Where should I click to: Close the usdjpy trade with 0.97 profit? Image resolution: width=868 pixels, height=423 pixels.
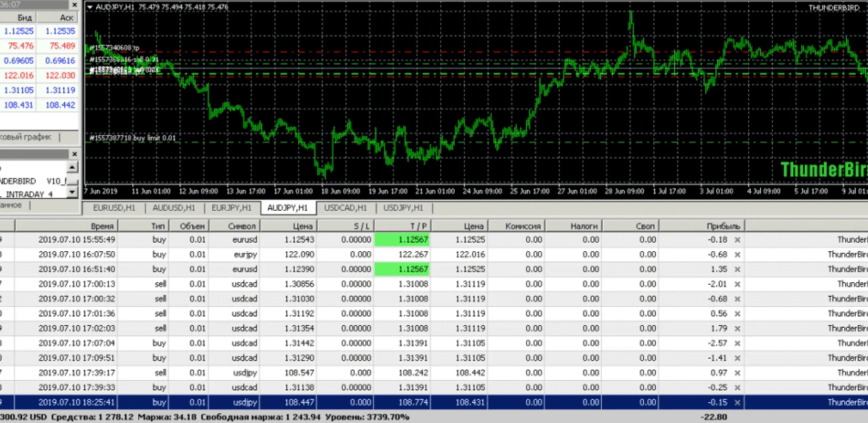[737, 372]
